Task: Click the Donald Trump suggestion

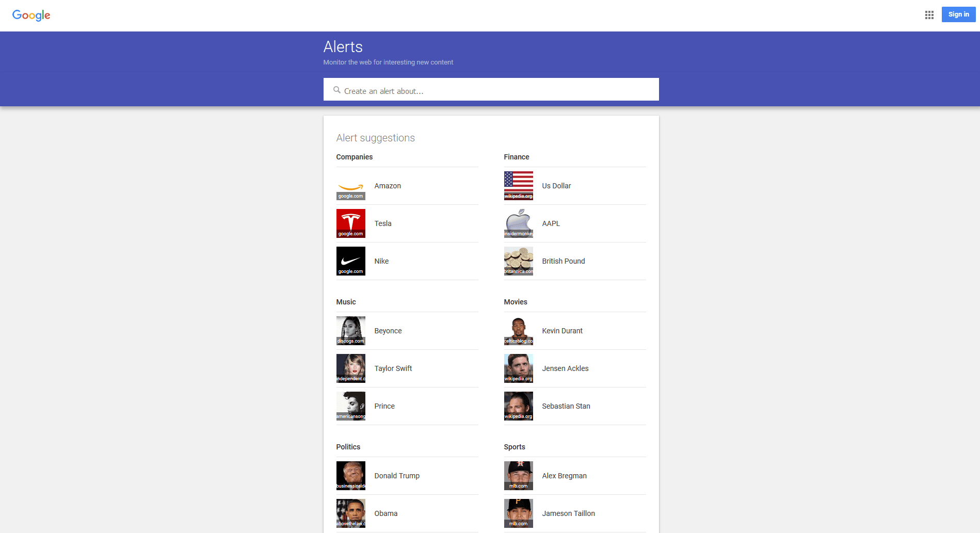Action: pyautogui.click(x=396, y=476)
